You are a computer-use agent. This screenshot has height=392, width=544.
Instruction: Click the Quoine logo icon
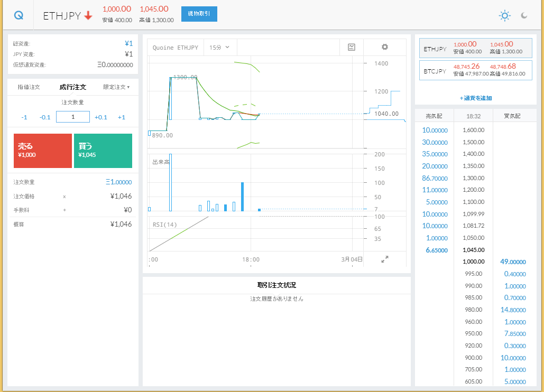19,15
